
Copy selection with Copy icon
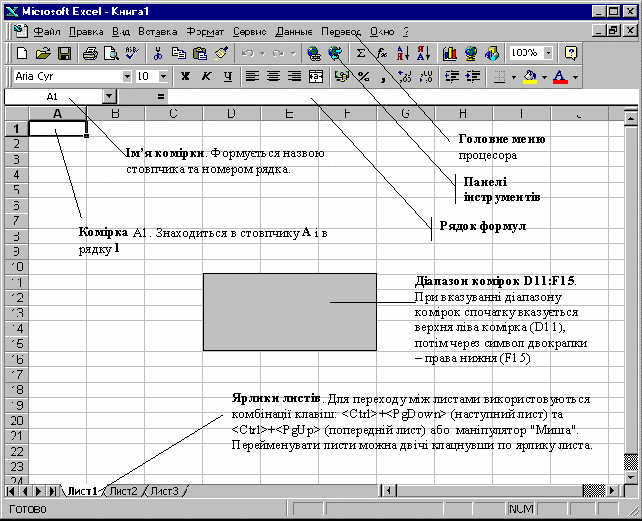[179, 53]
